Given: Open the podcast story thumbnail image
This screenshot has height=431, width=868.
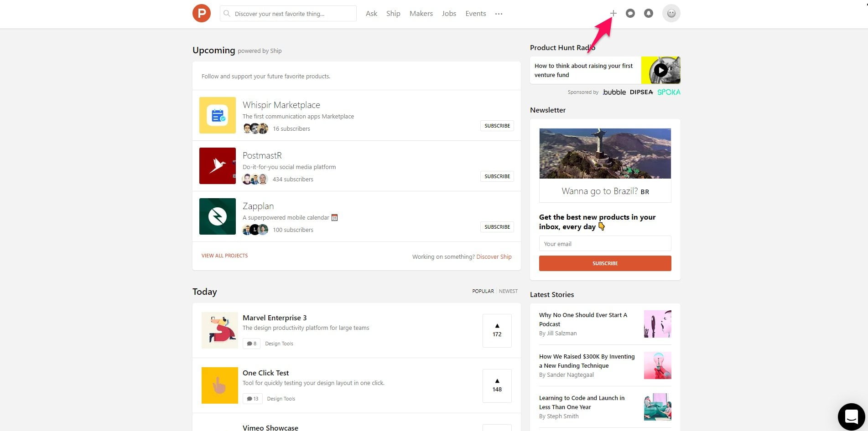Looking at the screenshot, I should 657,324.
